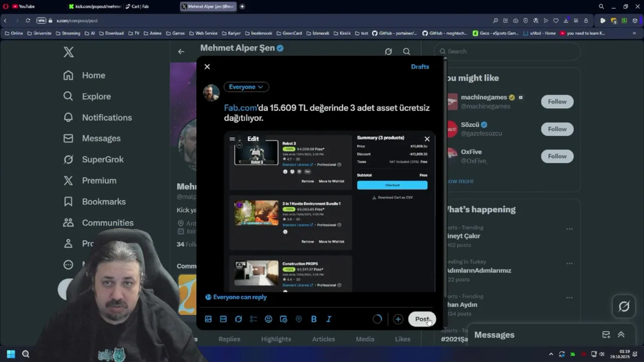Click search icon in profile header
This screenshot has height=362, width=644.
pos(407,51)
